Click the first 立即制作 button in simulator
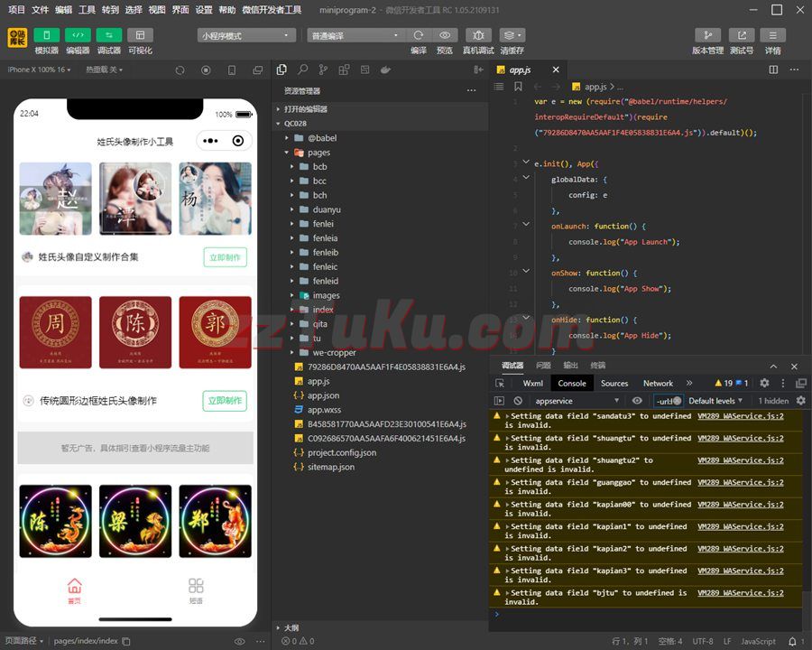The height and width of the screenshot is (650, 812). (225, 257)
